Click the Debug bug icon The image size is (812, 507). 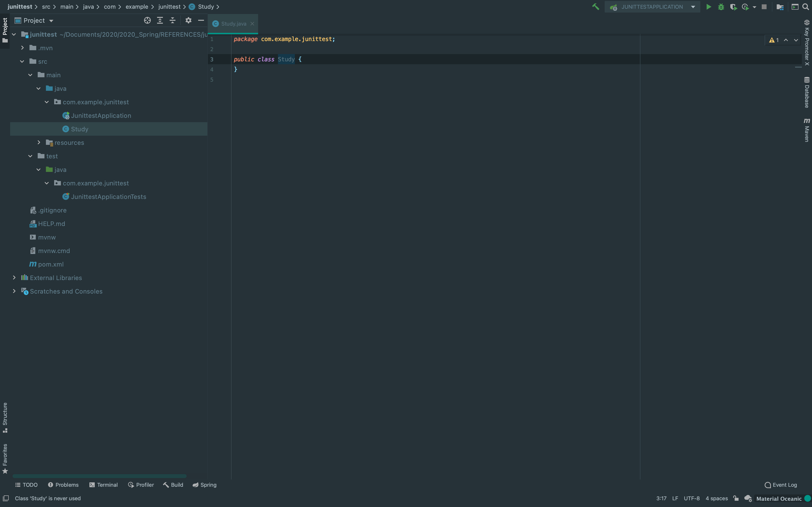721,7
